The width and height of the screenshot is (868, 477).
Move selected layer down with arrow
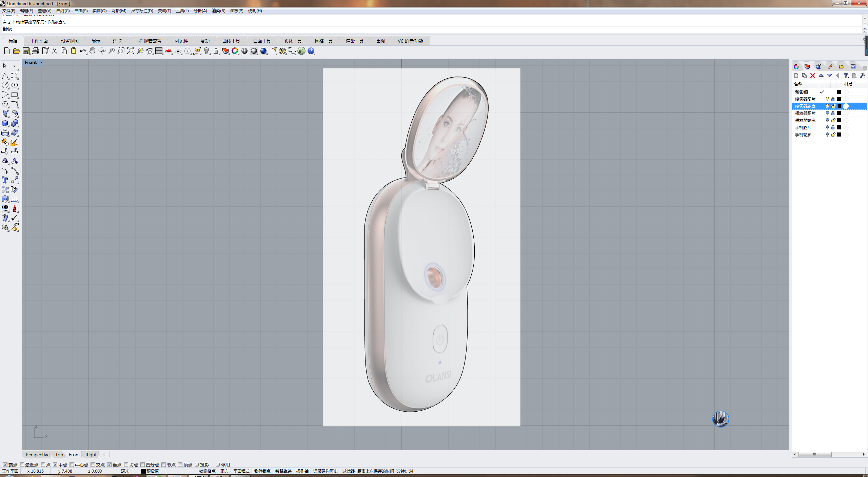pyautogui.click(x=829, y=76)
